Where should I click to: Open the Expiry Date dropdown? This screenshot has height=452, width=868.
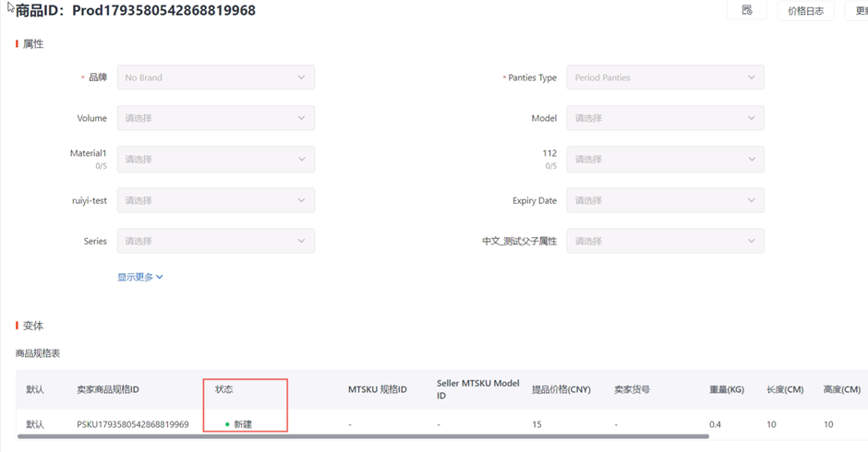(665, 200)
